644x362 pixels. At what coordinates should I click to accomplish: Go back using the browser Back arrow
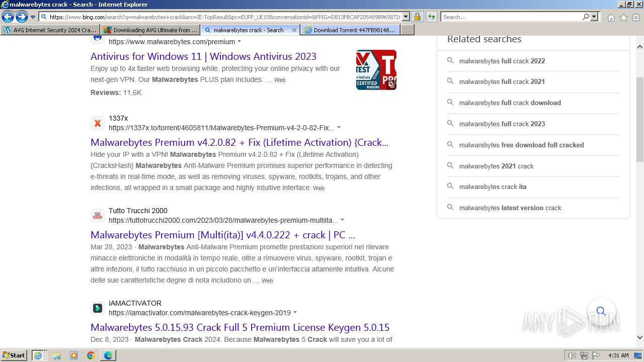[x=8, y=17]
